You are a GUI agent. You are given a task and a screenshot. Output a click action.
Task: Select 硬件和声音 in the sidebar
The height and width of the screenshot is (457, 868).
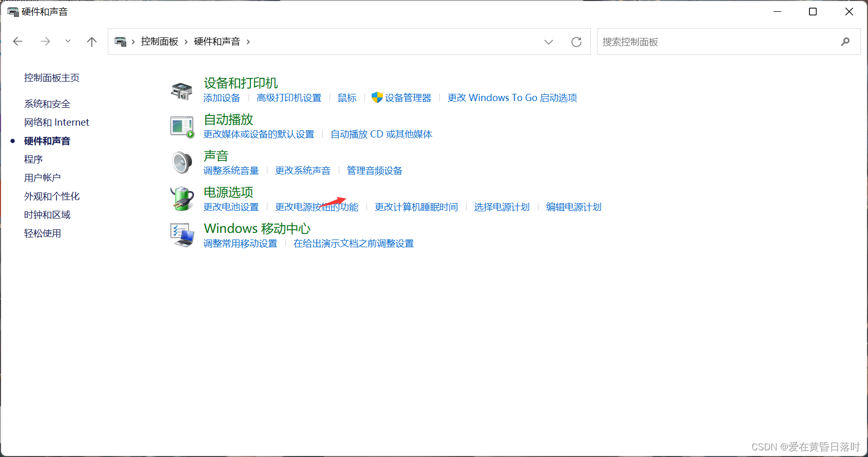pos(47,141)
